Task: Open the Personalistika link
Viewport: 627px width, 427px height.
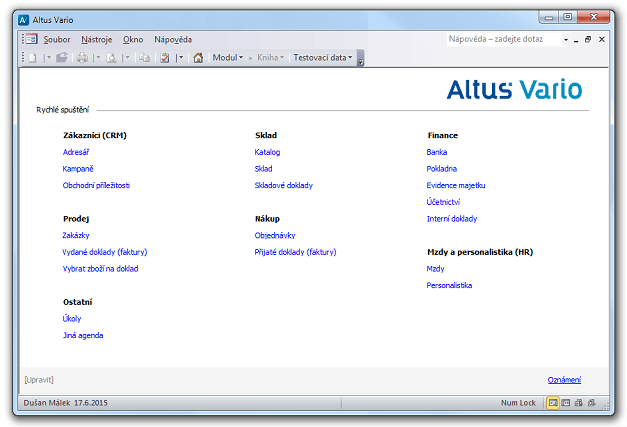Action: click(449, 285)
